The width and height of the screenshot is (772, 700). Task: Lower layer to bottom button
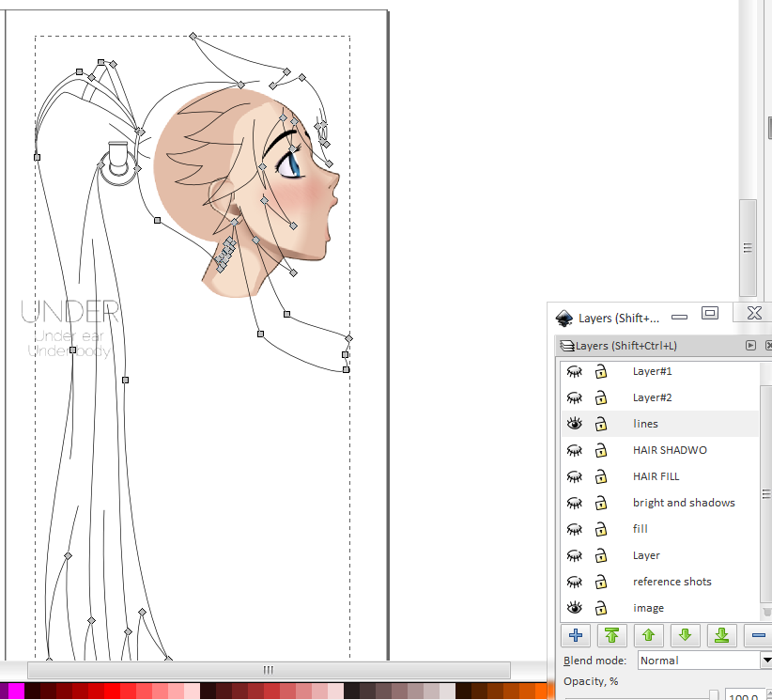point(721,635)
